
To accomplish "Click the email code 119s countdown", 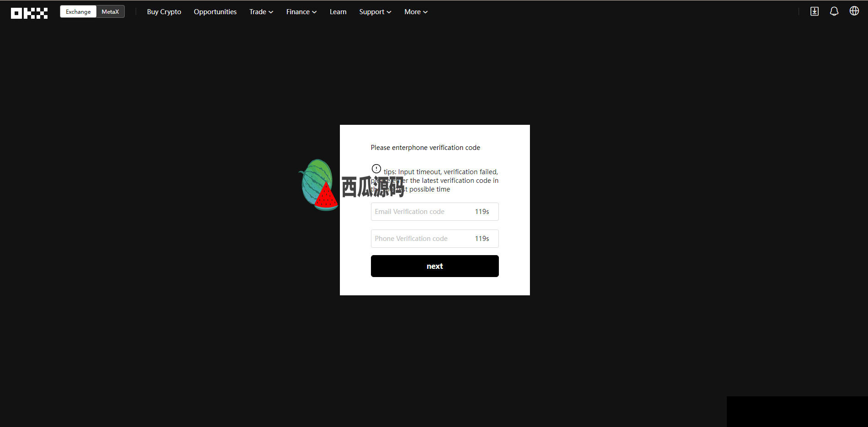I will (x=482, y=212).
